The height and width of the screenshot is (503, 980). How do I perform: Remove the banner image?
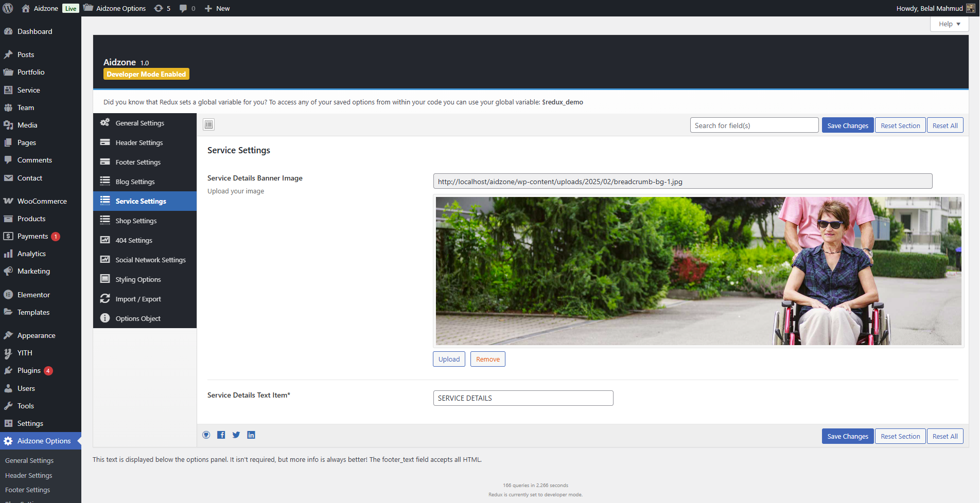tap(487, 359)
